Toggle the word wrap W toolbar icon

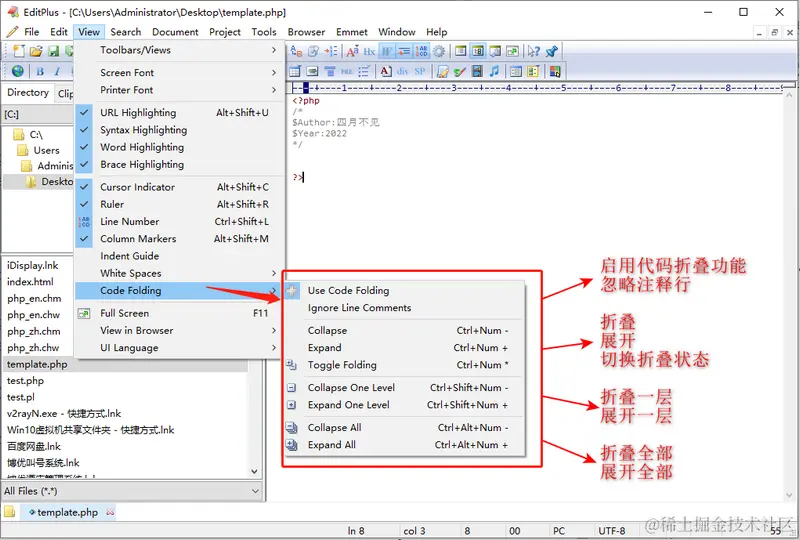pos(387,51)
